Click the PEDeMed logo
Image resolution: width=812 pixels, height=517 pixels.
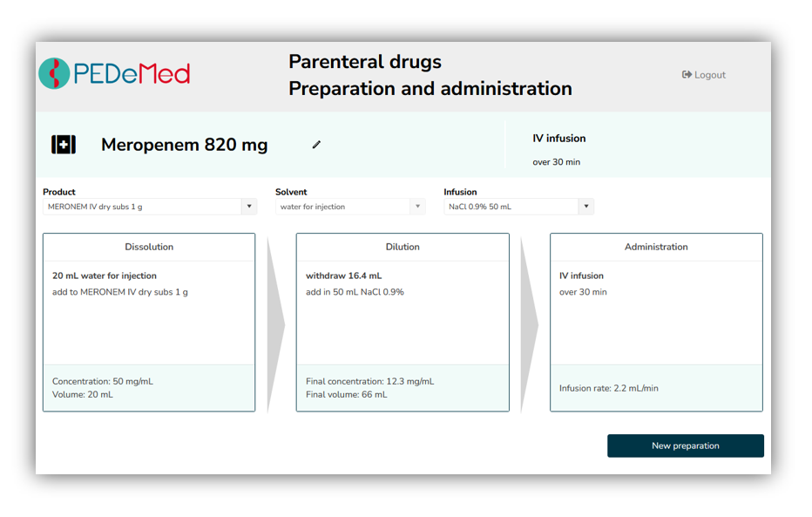(114, 73)
